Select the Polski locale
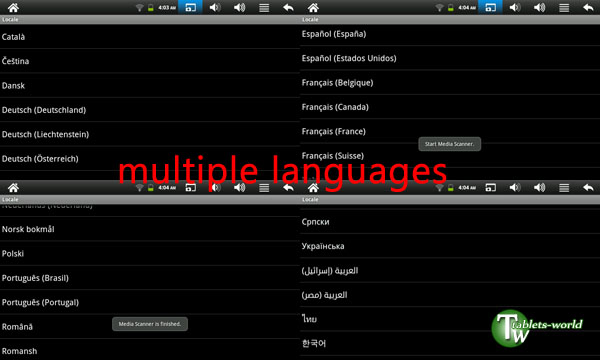Image resolution: width=600 pixels, height=360 pixels. click(x=150, y=254)
